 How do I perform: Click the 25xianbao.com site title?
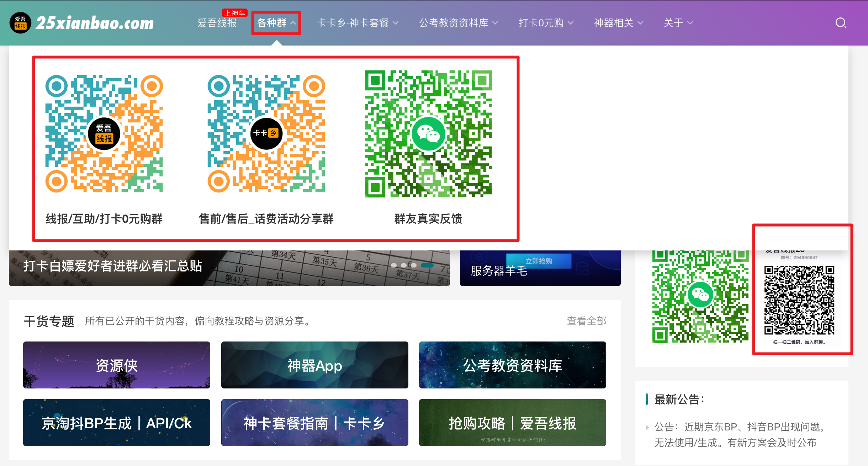(95, 23)
